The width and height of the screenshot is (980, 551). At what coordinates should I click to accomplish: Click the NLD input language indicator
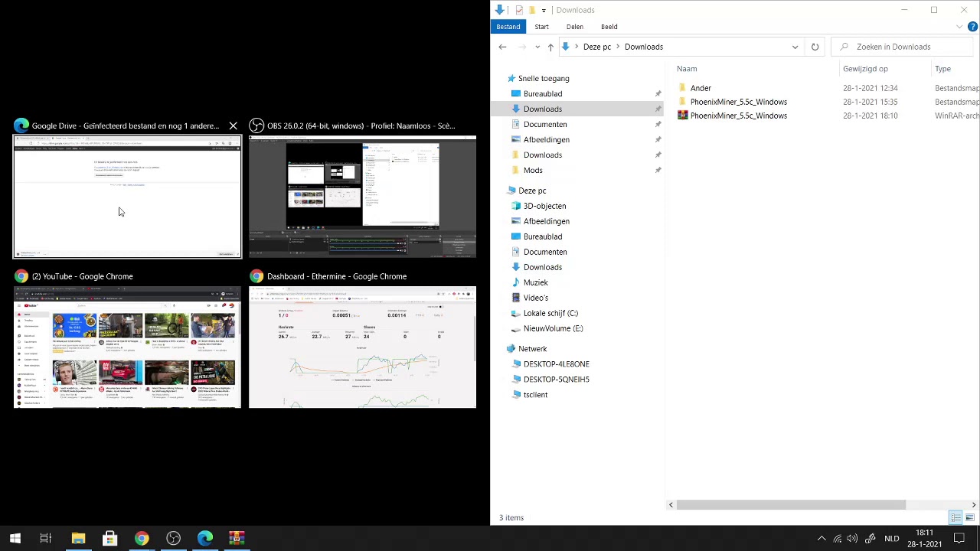pos(891,539)
